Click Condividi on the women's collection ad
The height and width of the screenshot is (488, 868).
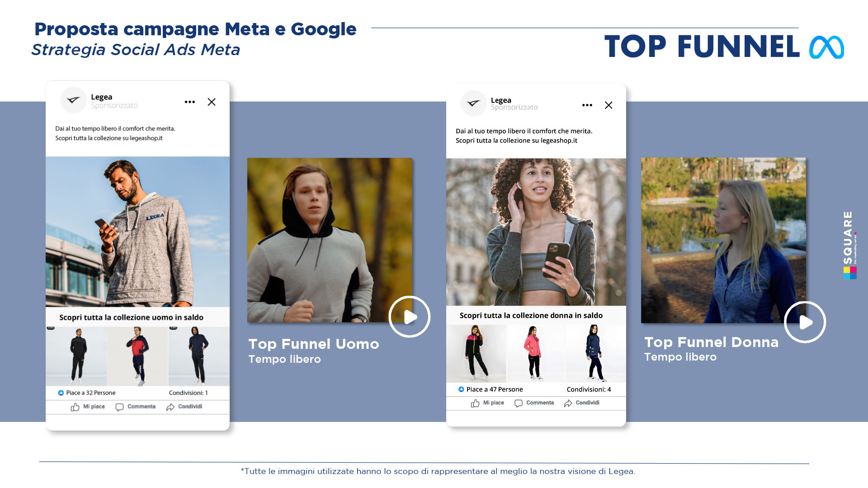pyautogui.click(x=581, y=403)
